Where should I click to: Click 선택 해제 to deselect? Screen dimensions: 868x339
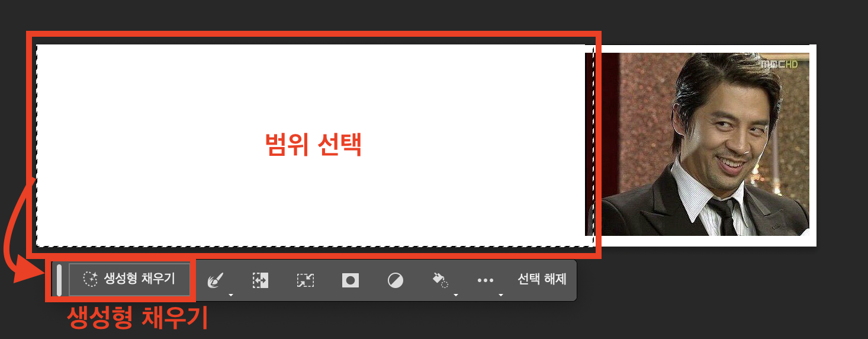pos(542,279)
